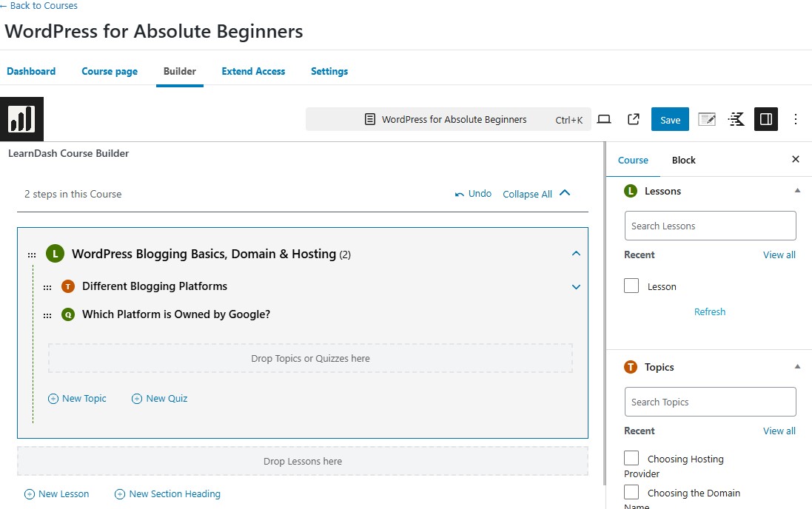
Task: Open the three-dot options menu
Action: pos(796,119)
